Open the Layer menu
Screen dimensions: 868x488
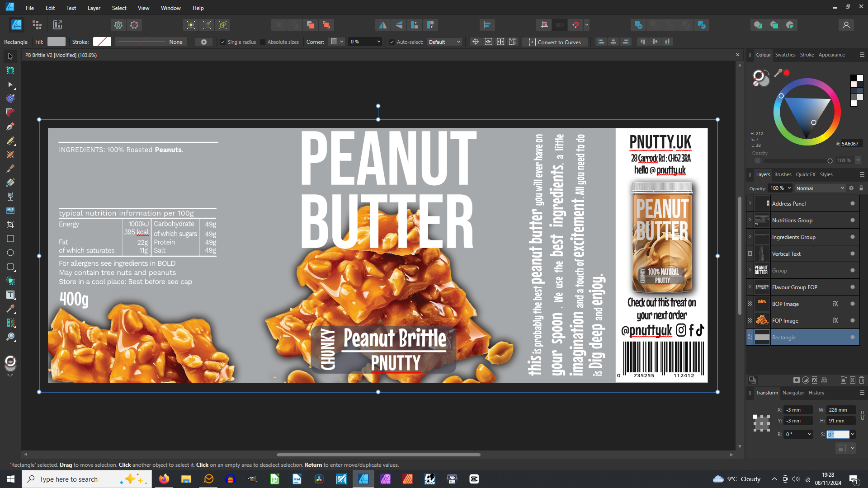(94, 8)
